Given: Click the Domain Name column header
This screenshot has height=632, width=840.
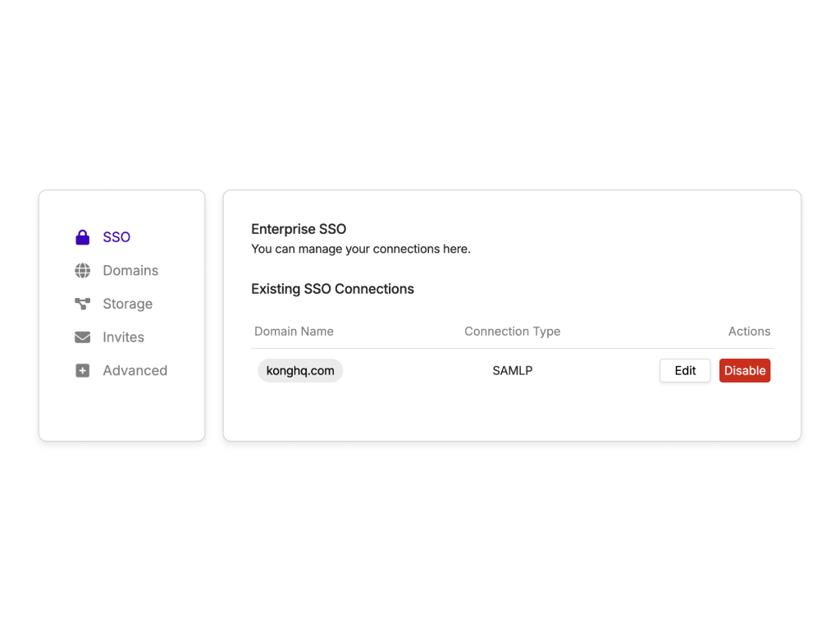Looking at the screenshot, I should pyautogui.click(x=294, y=332).
